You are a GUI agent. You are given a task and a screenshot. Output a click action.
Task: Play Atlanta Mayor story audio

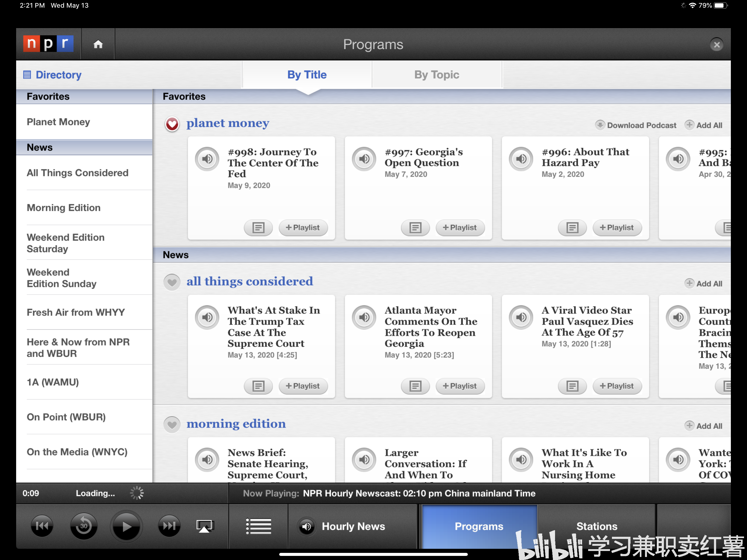[364, 317]
